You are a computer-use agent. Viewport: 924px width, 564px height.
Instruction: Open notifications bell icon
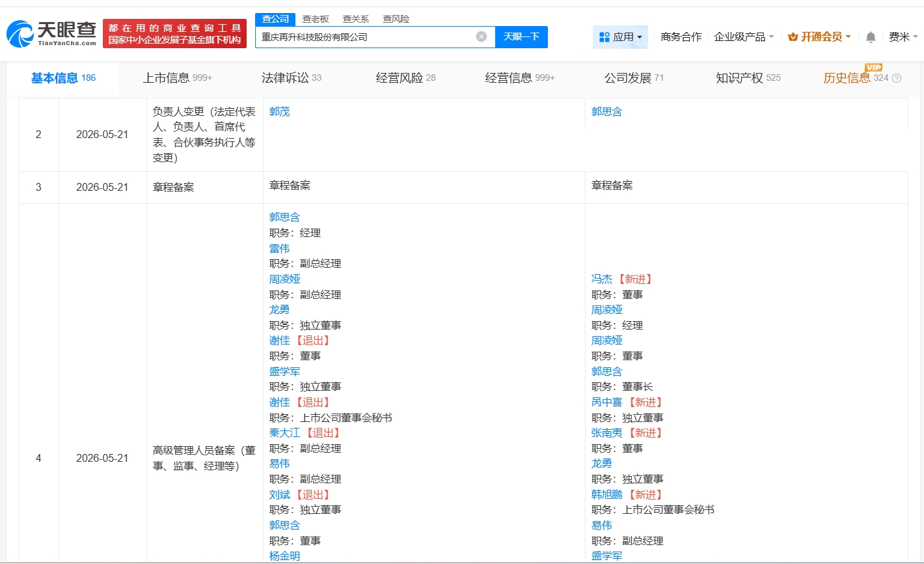click(x=871, y=37)
